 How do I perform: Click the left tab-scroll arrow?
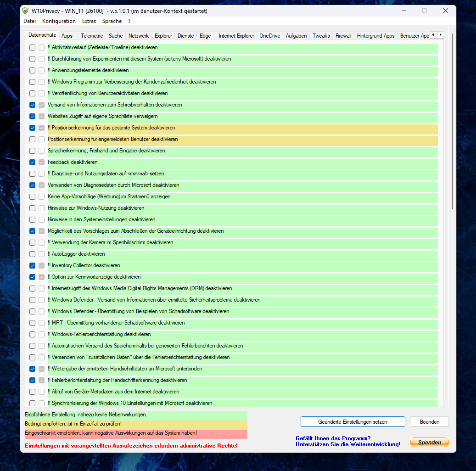(433, 34)
